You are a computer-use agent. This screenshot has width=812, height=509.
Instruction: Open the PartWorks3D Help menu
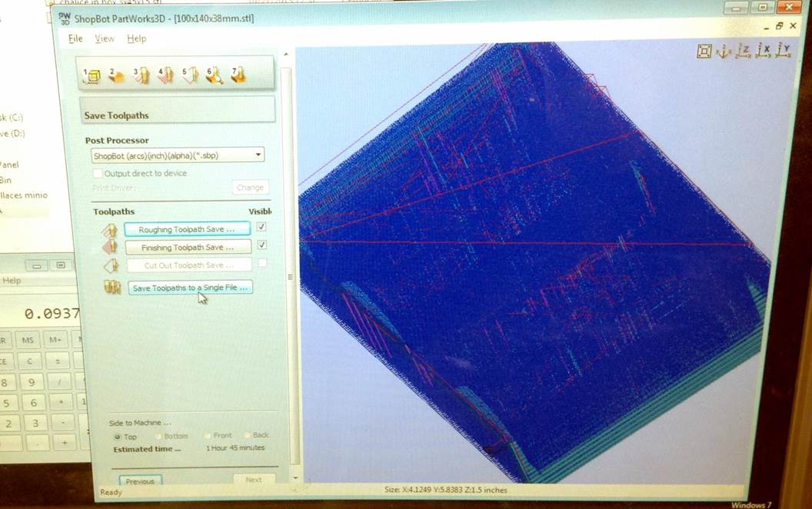point(137,38)
